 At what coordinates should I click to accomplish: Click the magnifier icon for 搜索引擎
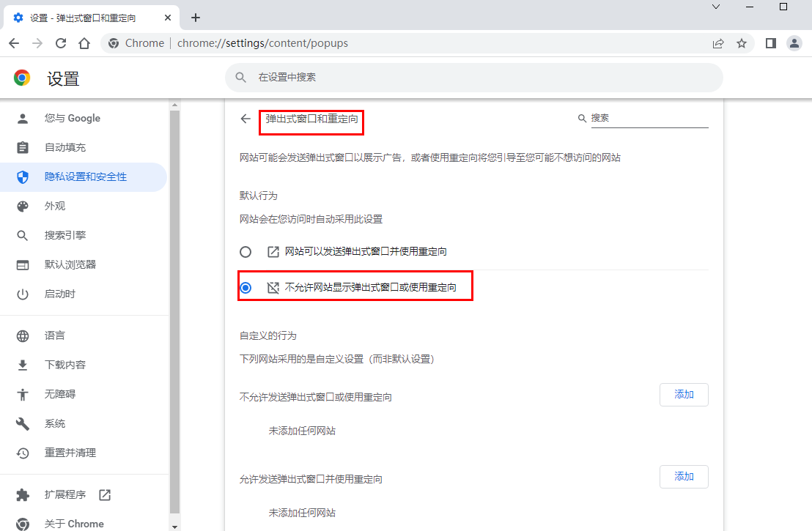point(22,236)
